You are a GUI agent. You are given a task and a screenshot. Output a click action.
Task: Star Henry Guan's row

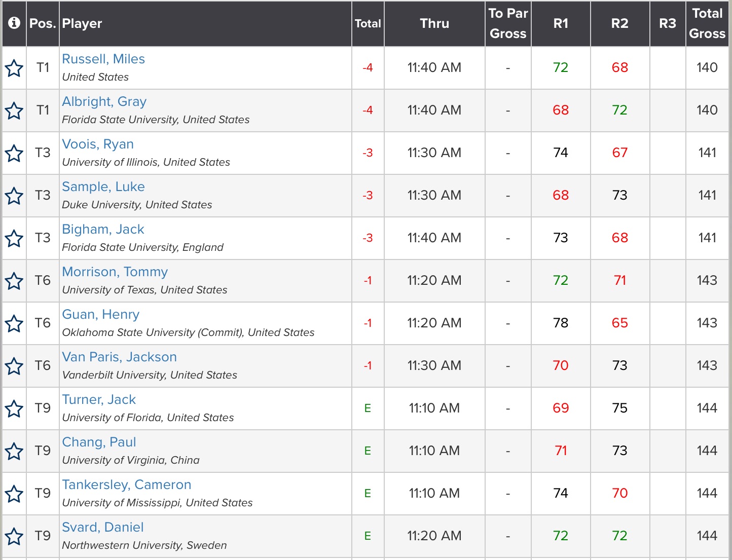click(14, 324)
